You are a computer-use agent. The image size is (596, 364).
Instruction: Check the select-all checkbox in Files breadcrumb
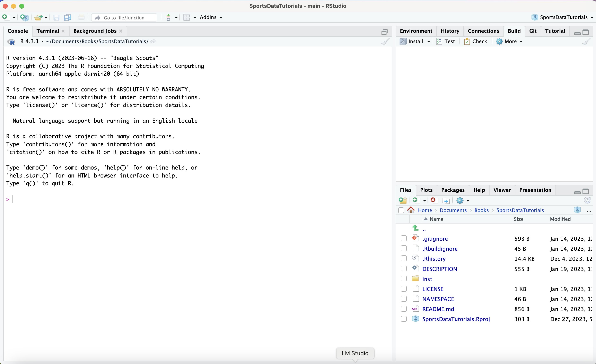401,210
